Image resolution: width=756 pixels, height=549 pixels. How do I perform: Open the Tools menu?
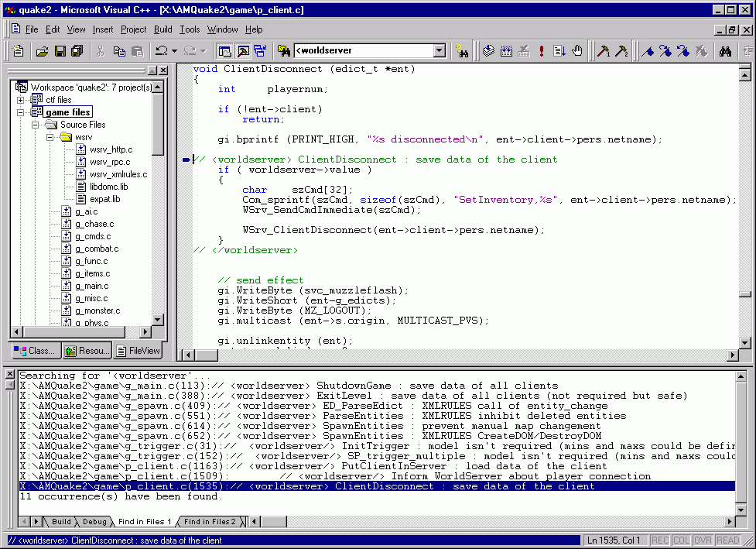[x=190, y=29]
